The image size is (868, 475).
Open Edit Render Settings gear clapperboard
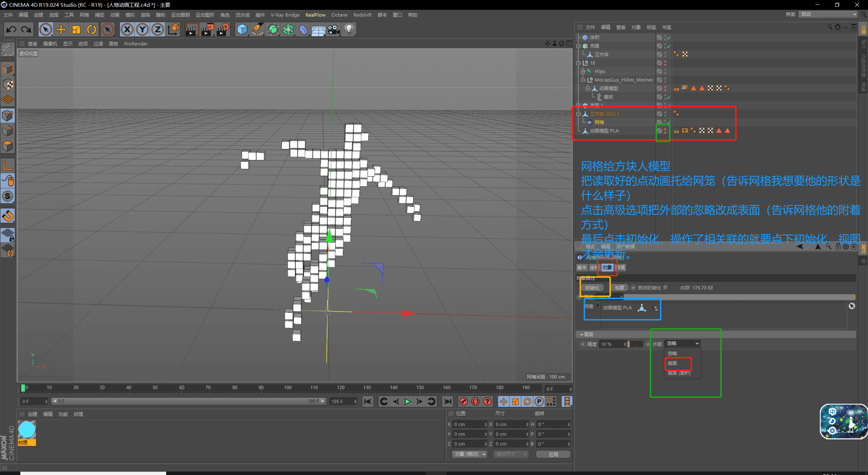click(x=223, y=30)
